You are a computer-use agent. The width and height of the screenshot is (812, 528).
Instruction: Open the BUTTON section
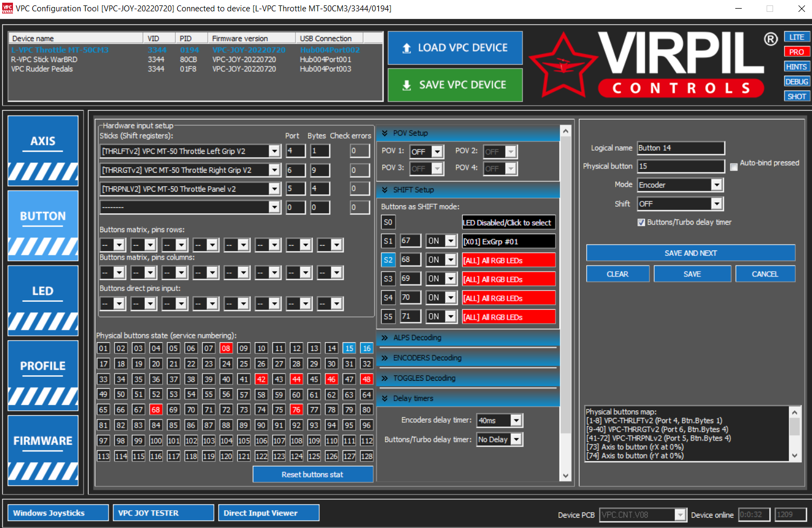pos(43,226)
